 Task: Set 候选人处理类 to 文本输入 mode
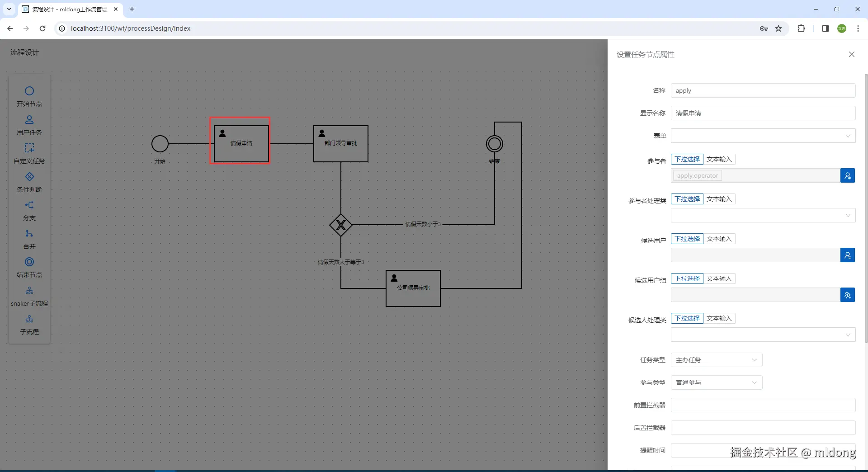pos(719,318)
